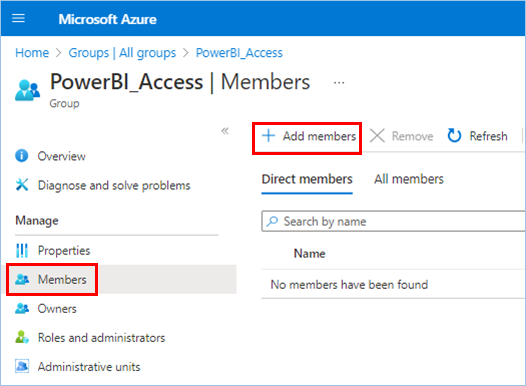Click the PowerBI_Access group icon
This screenshot has width=526, height=386.
28,90
